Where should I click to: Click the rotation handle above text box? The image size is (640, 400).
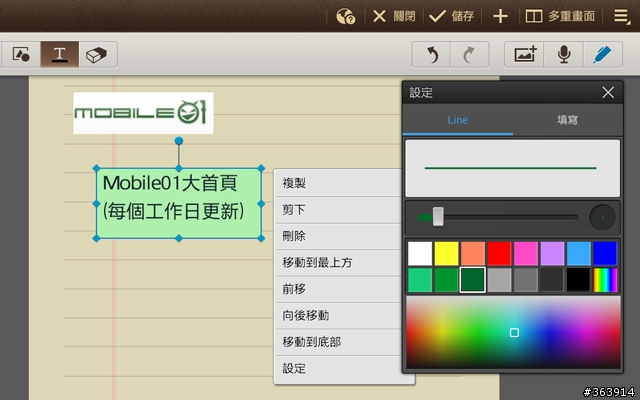(179, 141)
